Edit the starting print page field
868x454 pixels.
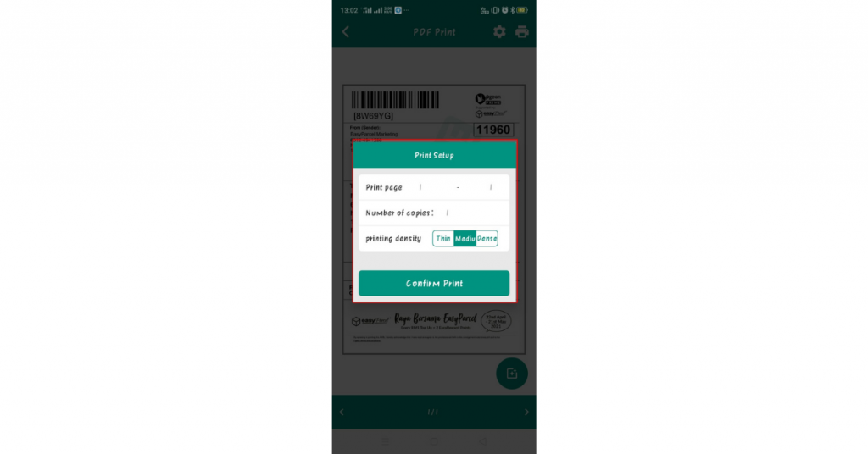(x=420, y=187)
